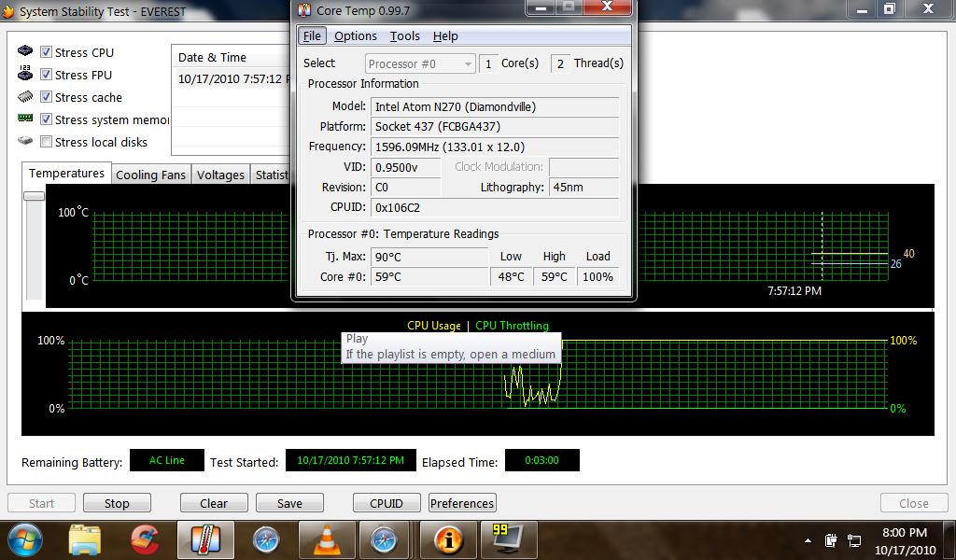
Task: Click the Core #0 Low value 48°C
Action: 511,276
